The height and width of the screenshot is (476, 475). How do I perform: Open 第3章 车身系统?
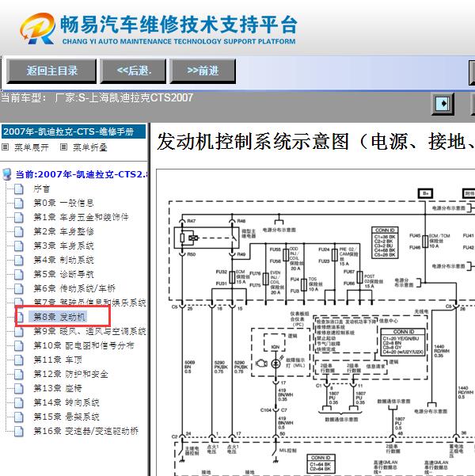pyautogui.click(x=63, y=246)
